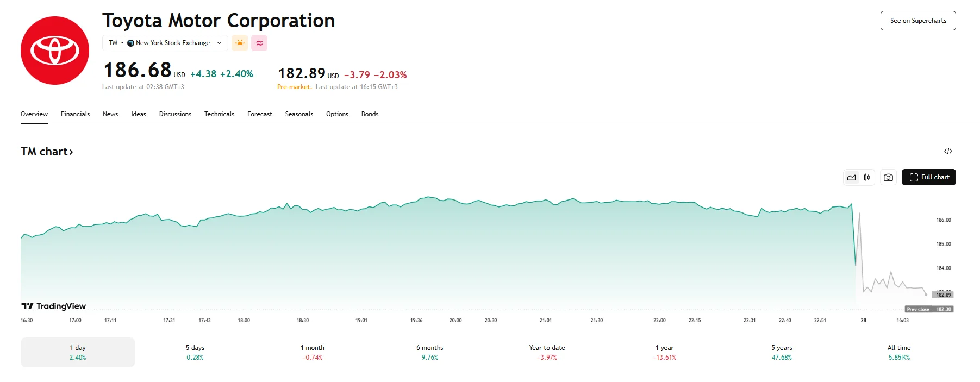Open the embed code icon above the chart
This screenshot has width=980, height=382.
click(x=948, y=151)
